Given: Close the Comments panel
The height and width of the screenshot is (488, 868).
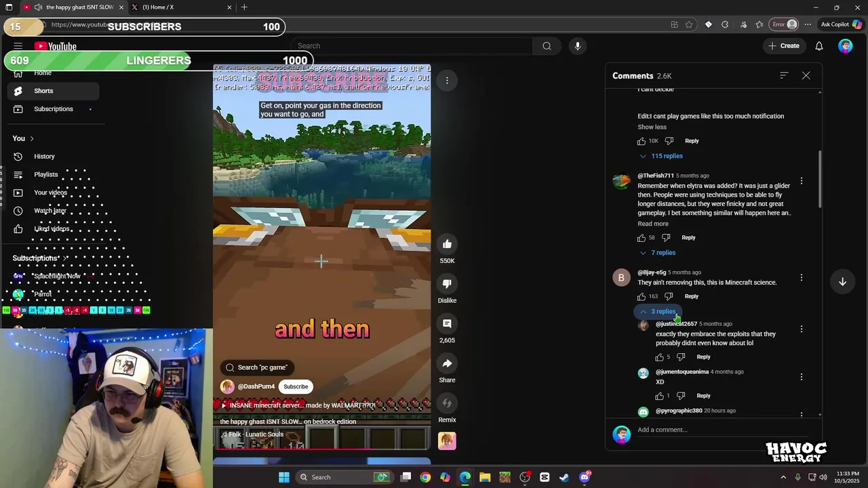Looking at the screenshot, I should pos(806,76).
